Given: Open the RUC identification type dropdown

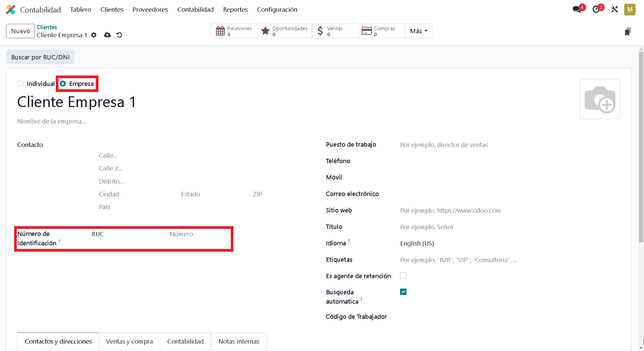Looking at the screenshot, I should (128, 234).
